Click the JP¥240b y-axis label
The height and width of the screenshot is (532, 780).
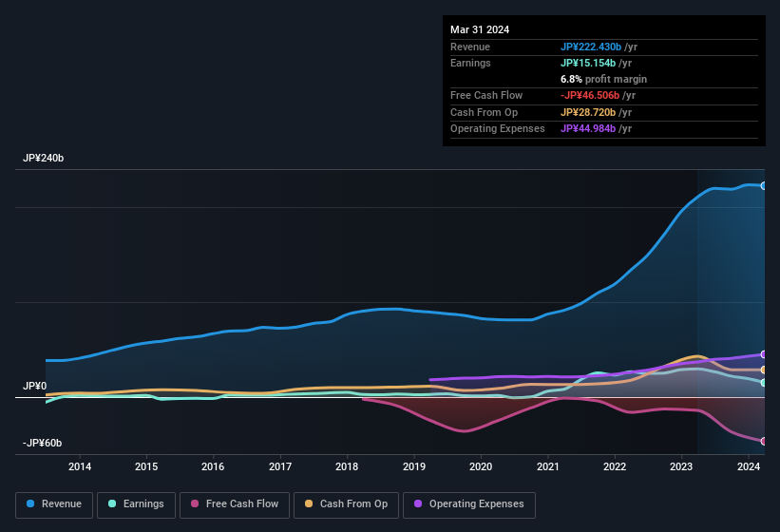43,159
